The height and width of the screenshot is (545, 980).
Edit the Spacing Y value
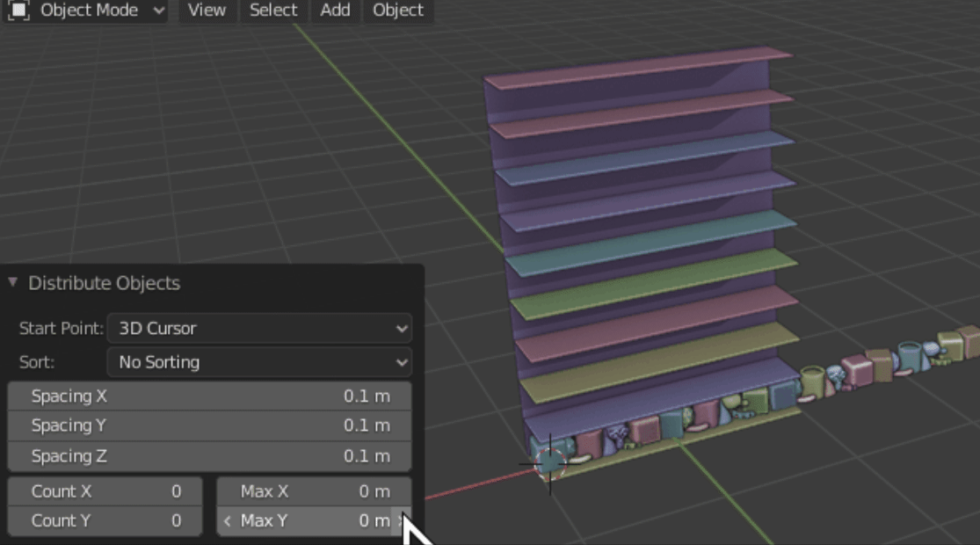209,425
